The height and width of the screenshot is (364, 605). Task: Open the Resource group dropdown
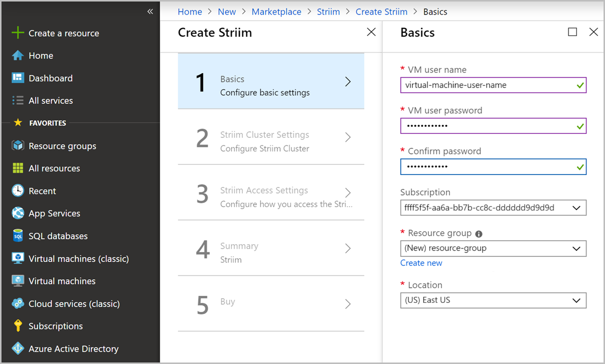(x=493, y=248)
